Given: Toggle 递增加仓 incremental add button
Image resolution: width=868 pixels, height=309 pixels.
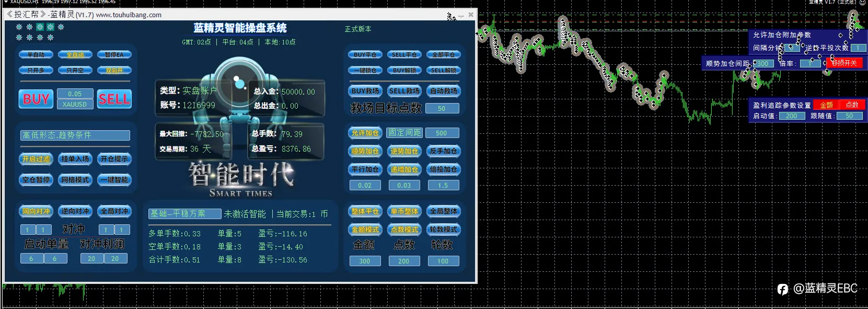Looking at the screenshot, I should [404, 169].
